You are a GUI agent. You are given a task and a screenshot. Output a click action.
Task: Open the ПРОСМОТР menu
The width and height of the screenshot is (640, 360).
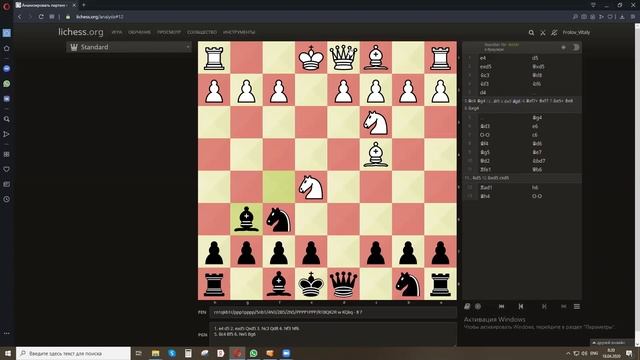point(169,32)
